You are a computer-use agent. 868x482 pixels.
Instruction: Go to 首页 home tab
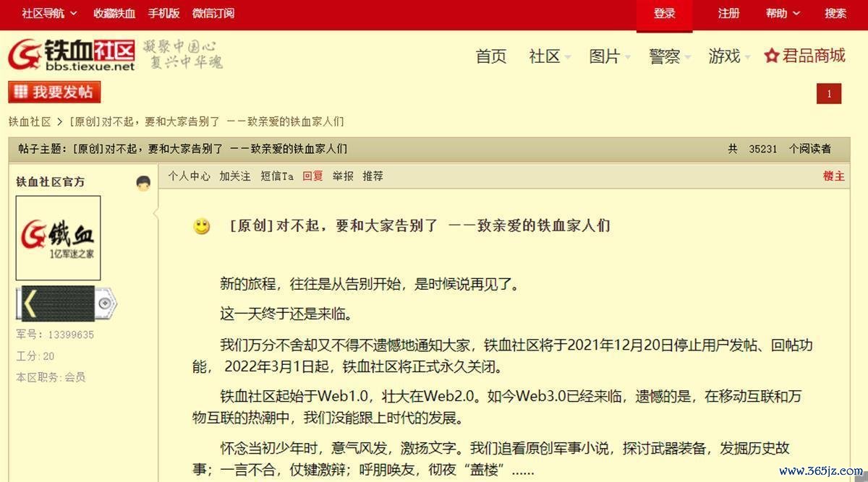pyautogui.click(x=491, y=56)
